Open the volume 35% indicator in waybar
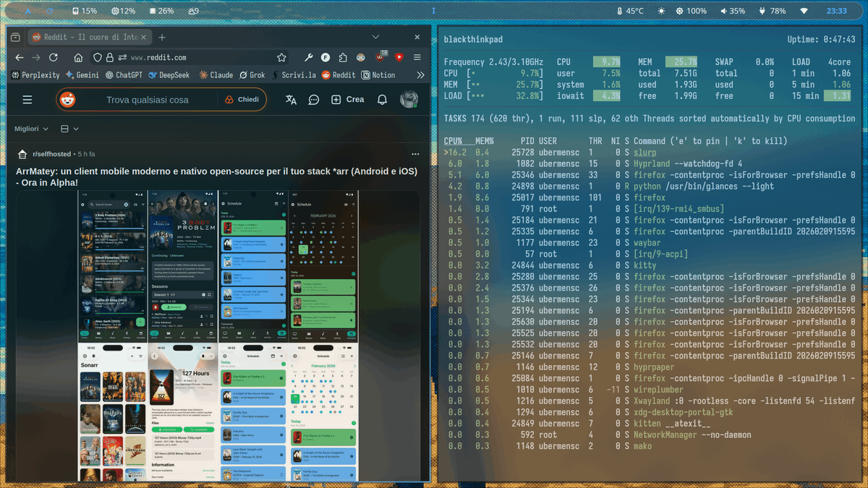The image size is (868, 488). [733, 11]
